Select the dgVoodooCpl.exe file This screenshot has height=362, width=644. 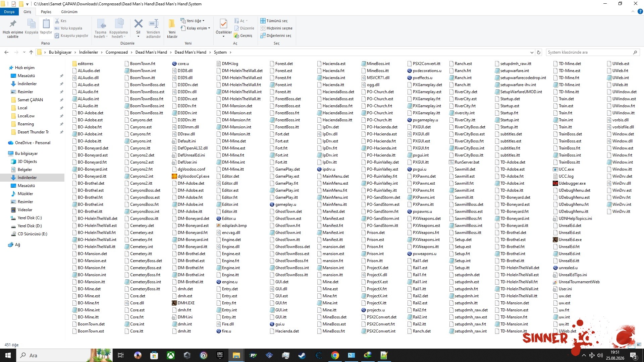click(191, 176)
